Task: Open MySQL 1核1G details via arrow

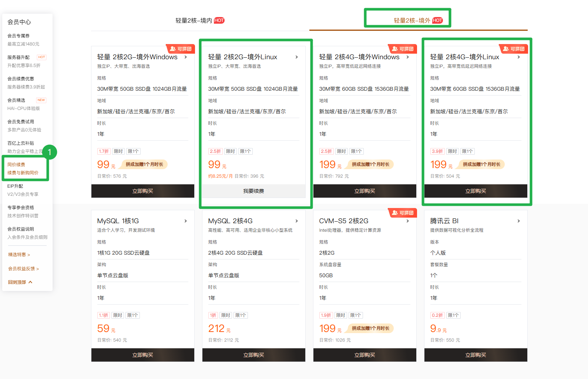Action: (185, 221)
